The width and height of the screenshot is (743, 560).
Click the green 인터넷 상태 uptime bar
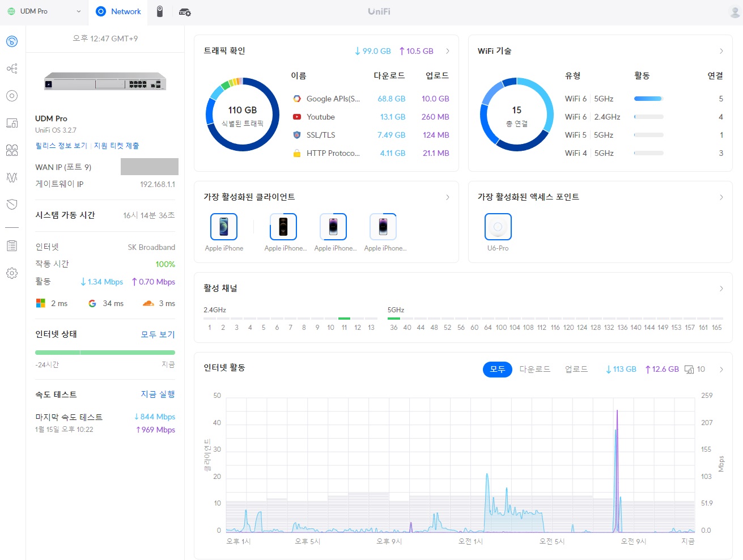(105, 353)
